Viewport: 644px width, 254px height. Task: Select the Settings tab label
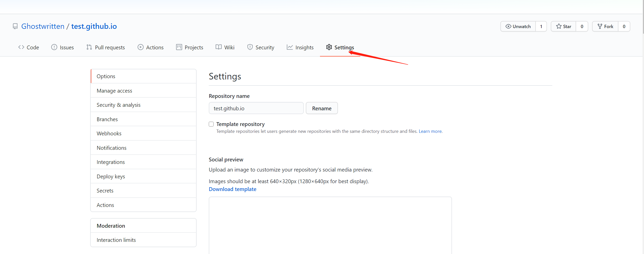(344, 47)
